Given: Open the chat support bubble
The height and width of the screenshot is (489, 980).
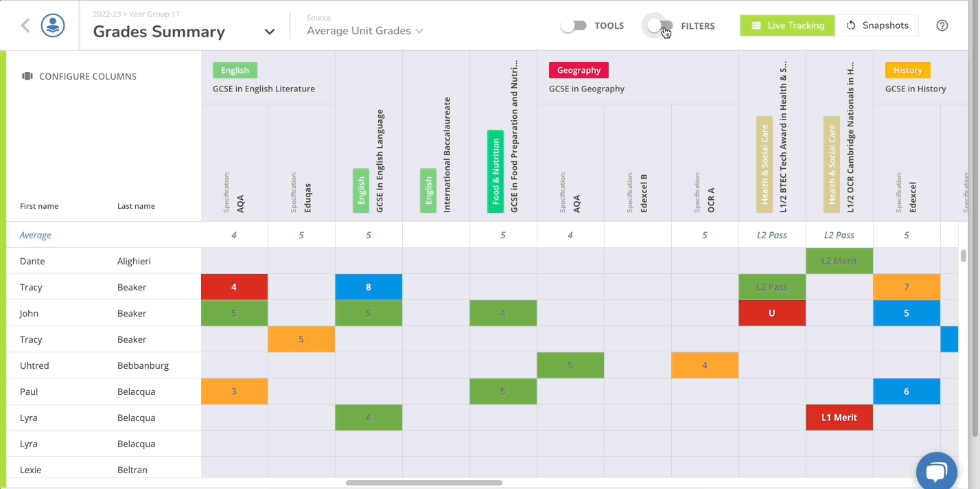Looking at the screenshot, I should tap(936, 472).
